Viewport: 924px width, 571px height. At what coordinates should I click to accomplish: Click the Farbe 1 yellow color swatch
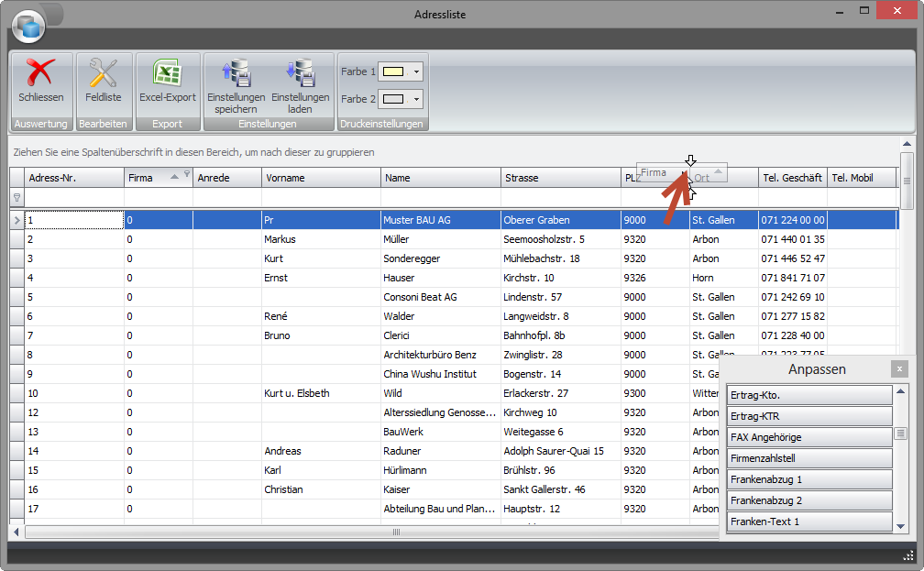point(394,71)
